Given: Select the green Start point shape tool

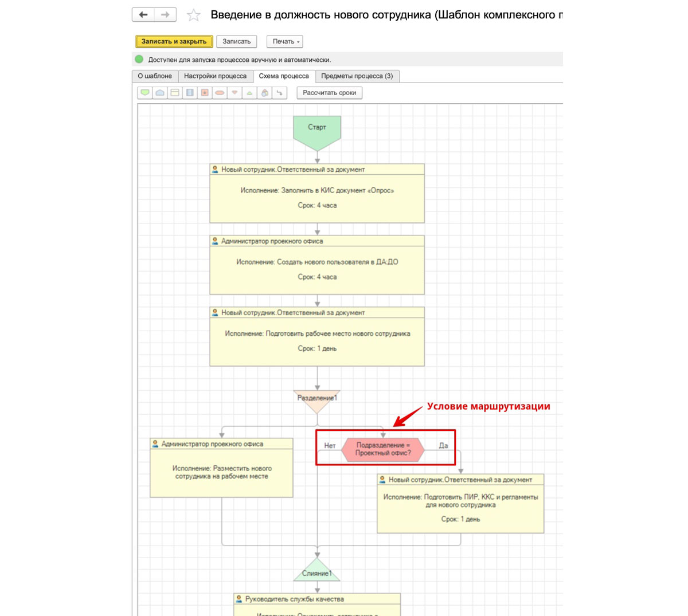Looking at the screenshot, I should pos(145,92).
